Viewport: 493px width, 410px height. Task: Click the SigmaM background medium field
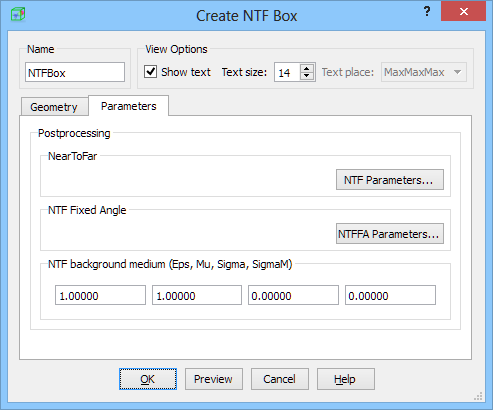pyautogui.click(x=390, y=295)
